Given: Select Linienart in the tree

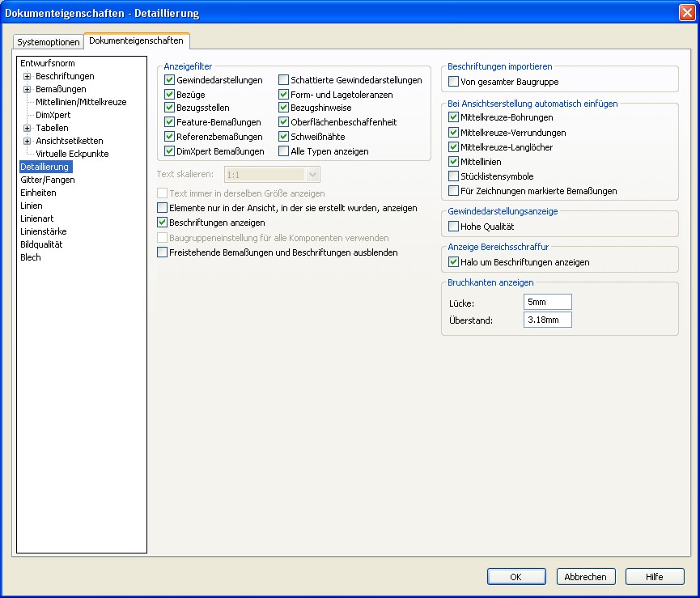Looking at the screenshot, I should [36, 218].
